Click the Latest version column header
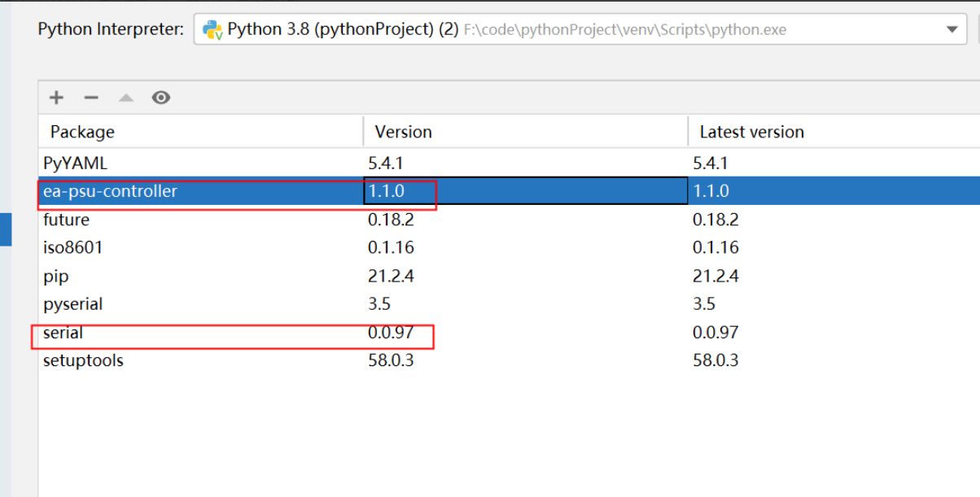This screenshot has height=497, width=980. point(751,132)
